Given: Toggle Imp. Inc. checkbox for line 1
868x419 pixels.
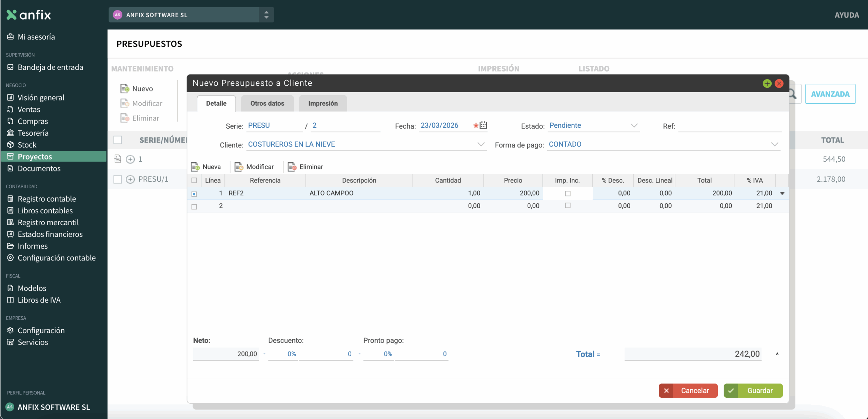Looking at the screenshot, I should (x=568, y=193).
